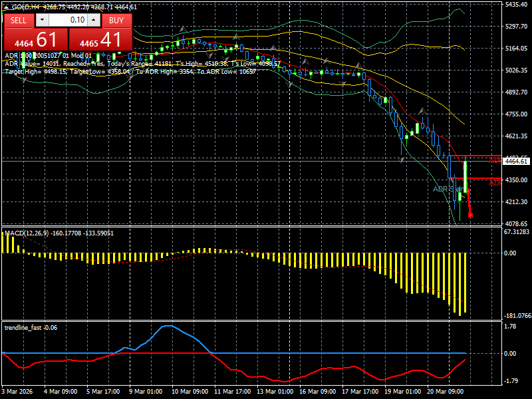The width and height of the screenshot is (532, 399).
Task: Click the 5435.40 price axis label
Action: [517, 5]
